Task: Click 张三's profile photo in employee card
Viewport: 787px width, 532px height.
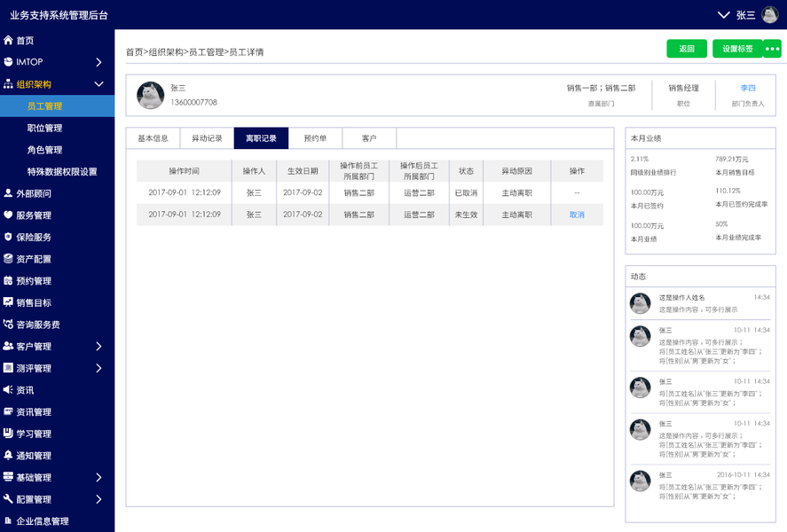Action: [x=151, y=95]
